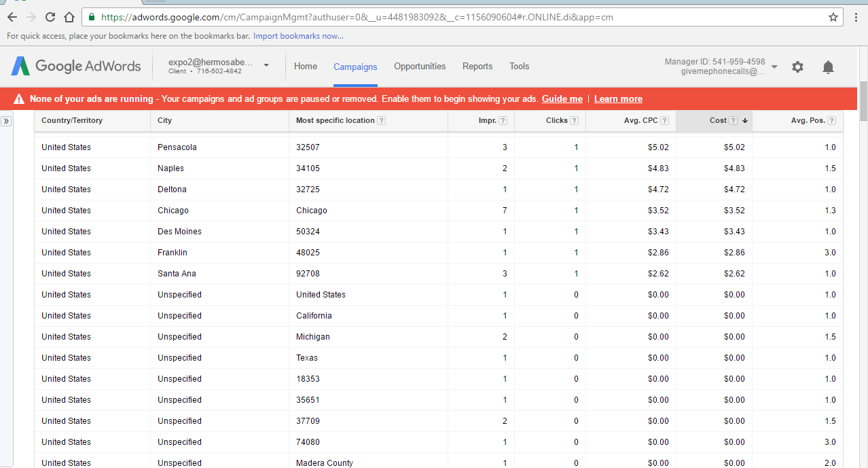
Task: Show help for Most specific location
Action: [382, 121]
